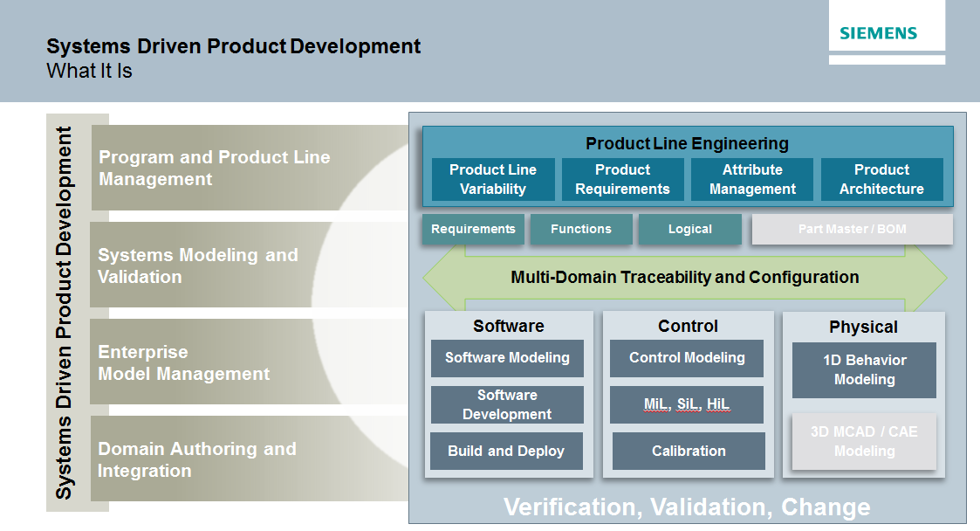
Task: Select the Software Modeling block
Action: (507, 358)
